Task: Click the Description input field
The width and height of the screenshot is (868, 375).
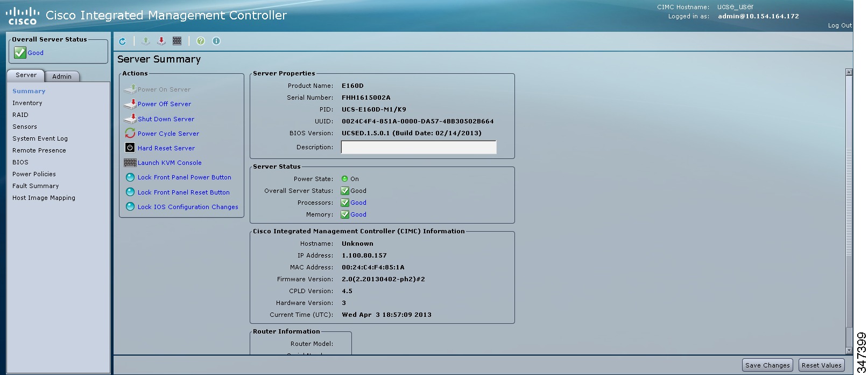Action: [x=419, y=147]
